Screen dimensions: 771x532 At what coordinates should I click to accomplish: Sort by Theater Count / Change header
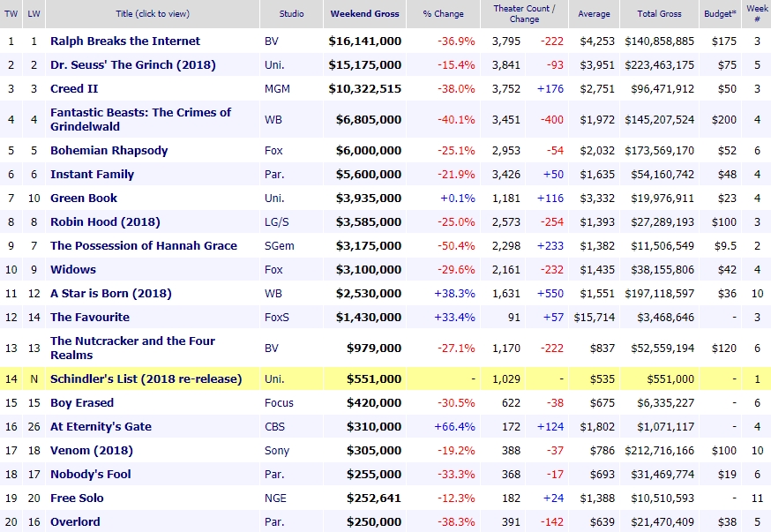pyautogui.click(x=524, y=14)
